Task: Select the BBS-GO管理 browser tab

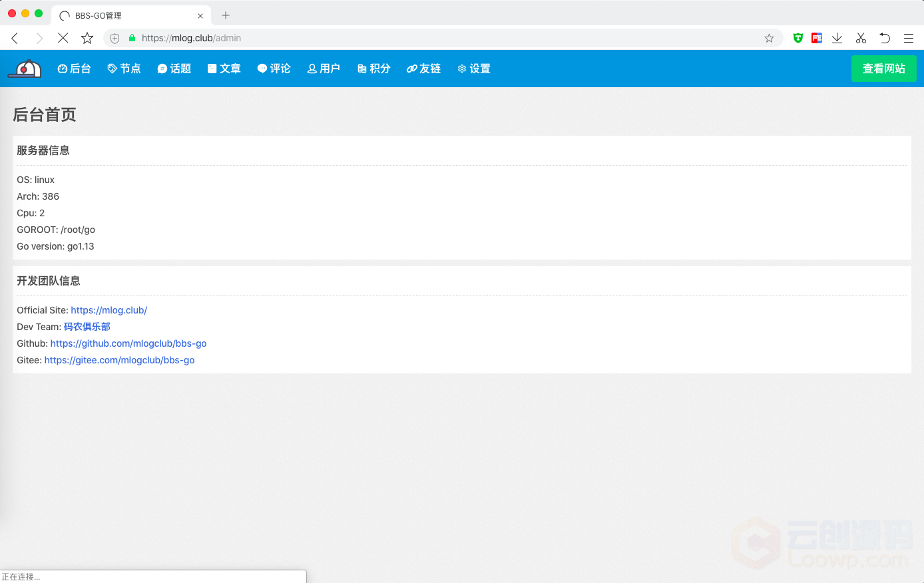Action: click(131, 15)
